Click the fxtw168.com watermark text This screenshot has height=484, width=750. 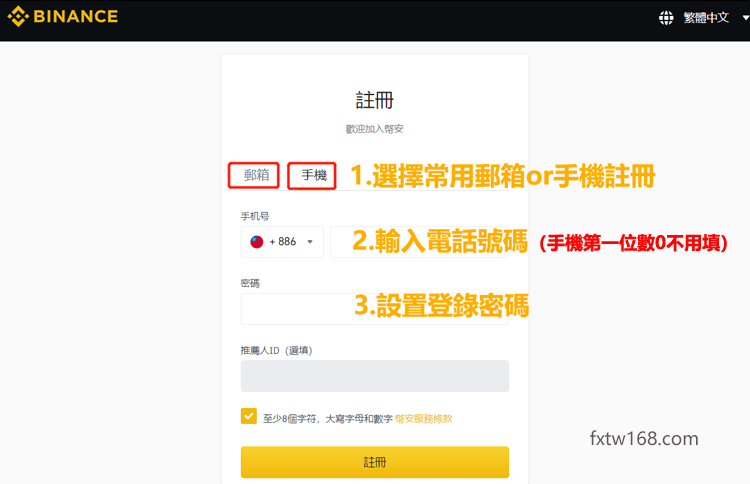[x=643, y=439]
